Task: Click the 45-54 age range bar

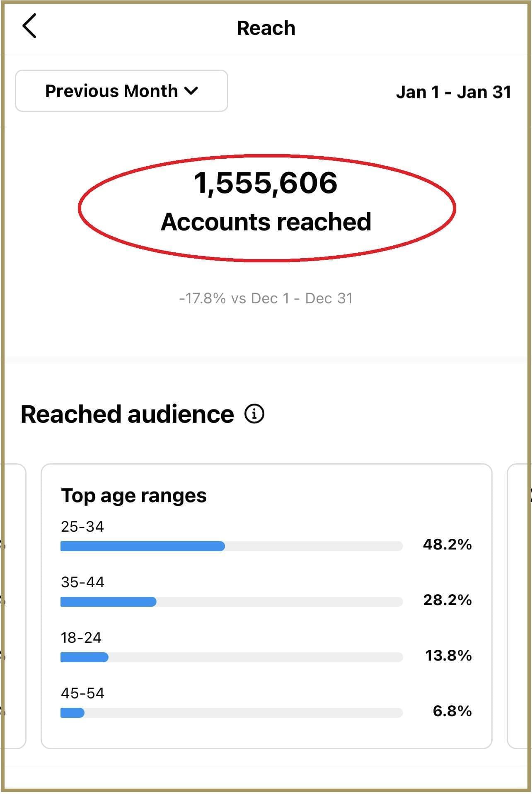Action: coord(231,713)
